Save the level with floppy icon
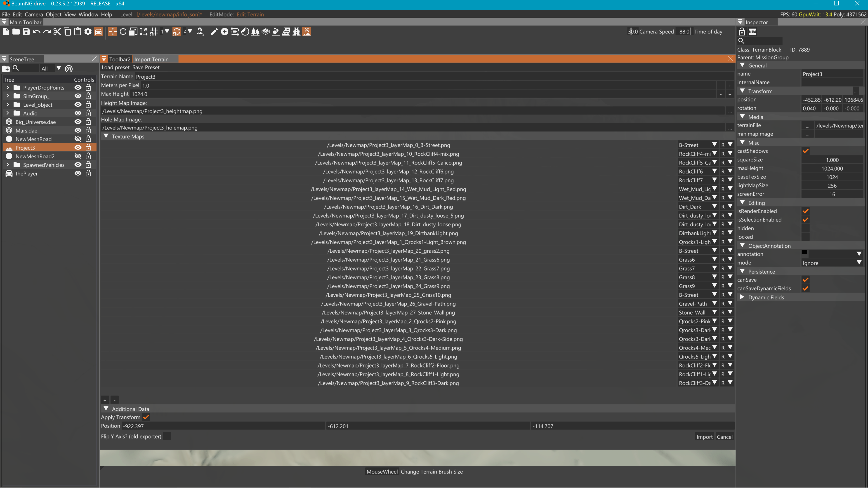Screen dimensions: 868x488 (26, 32)
